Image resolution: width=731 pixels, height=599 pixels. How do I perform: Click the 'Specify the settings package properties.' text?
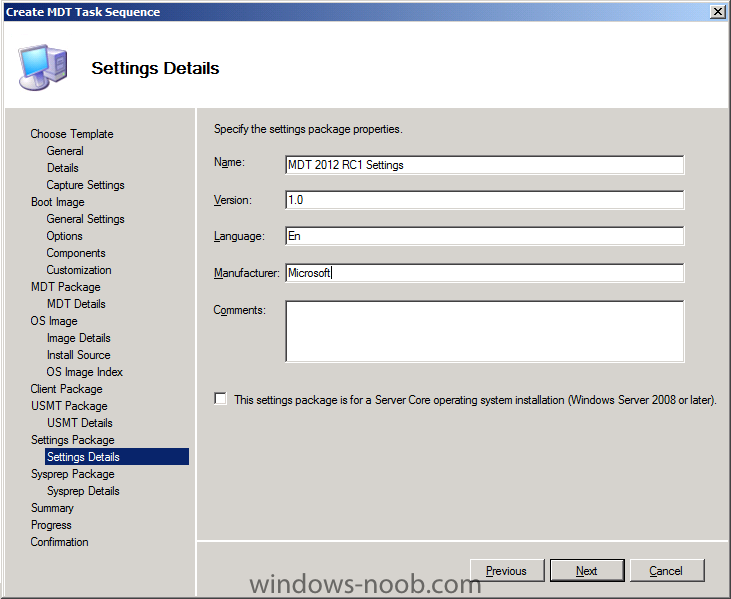(308, 129)
